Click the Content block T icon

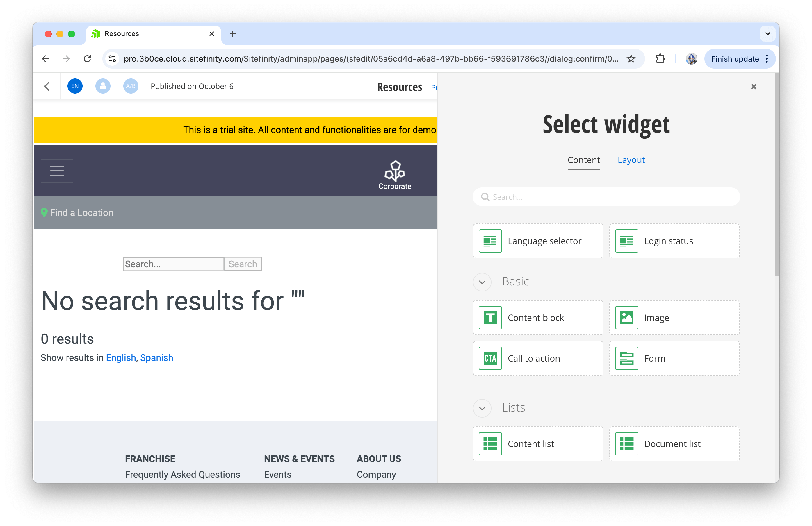click(x=490, y=318)
